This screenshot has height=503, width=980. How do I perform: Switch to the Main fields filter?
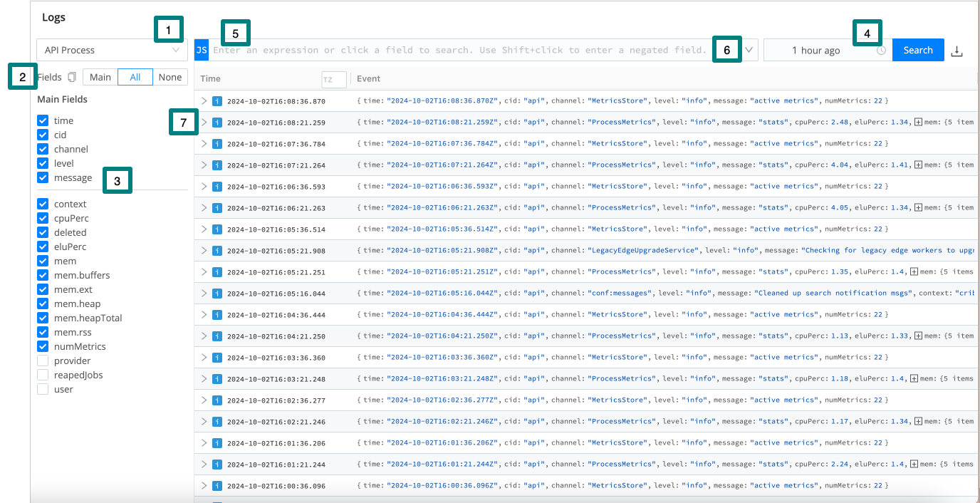pyautogui.click(x=99, y=76)
